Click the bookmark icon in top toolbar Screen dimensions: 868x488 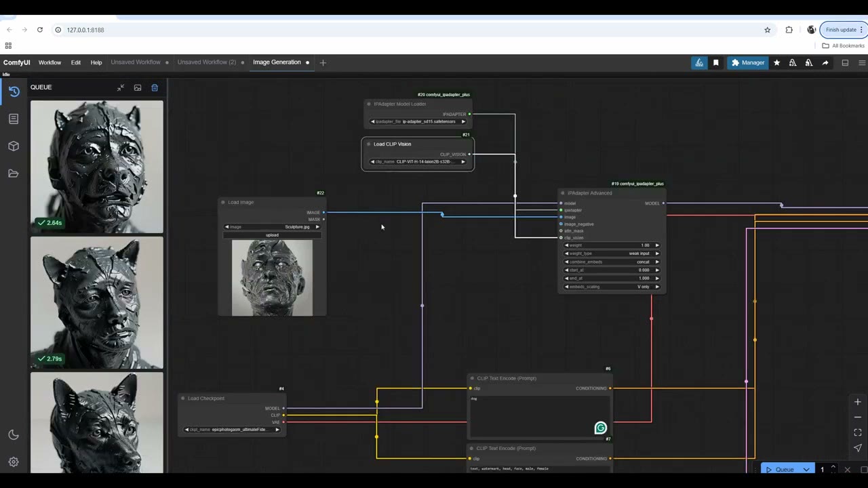click(715, 62)
